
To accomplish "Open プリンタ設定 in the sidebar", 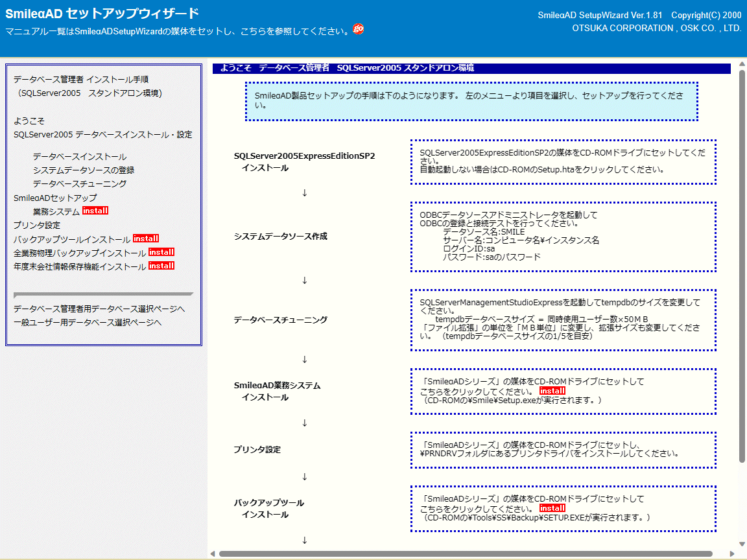I will (37, 226).
